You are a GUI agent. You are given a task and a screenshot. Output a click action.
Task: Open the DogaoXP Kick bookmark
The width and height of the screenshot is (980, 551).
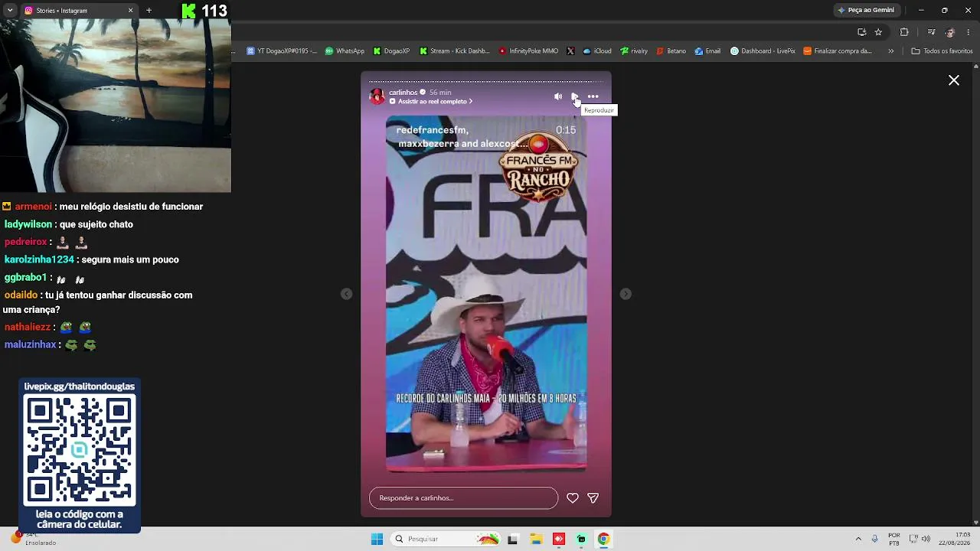coord(391,51)
